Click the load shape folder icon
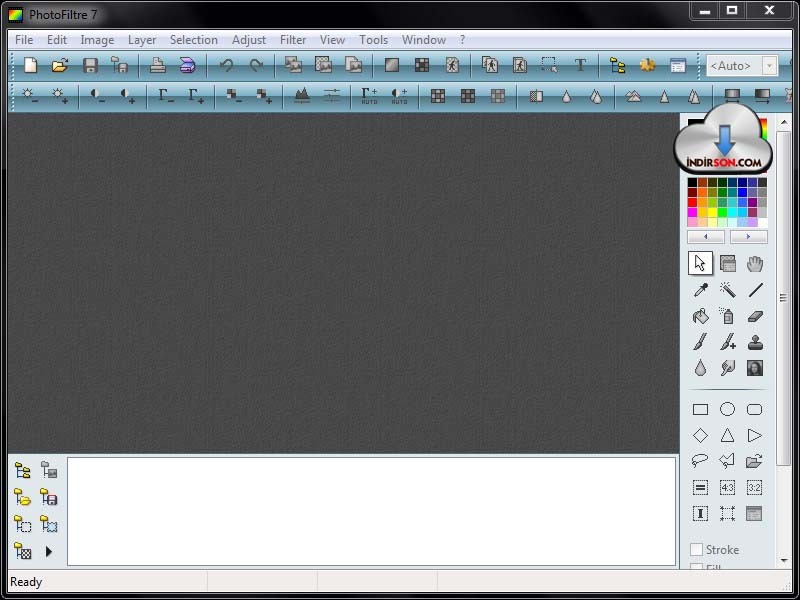The height and width of the screenshot is (600, 800). [755, 461]
